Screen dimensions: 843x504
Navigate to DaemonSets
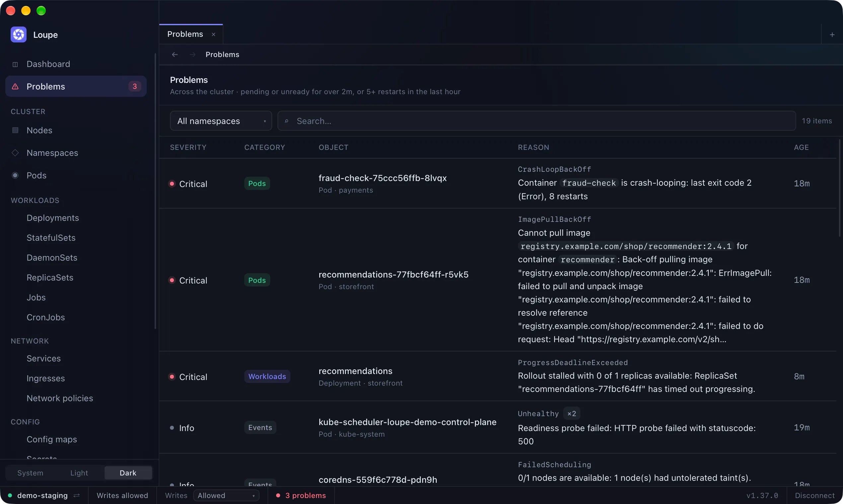76,258
